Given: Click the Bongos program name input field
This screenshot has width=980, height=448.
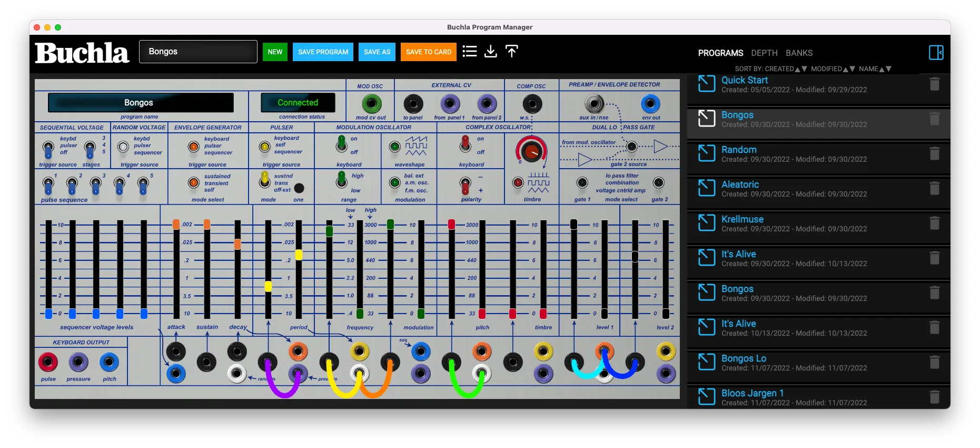Looking at the screenshot, I should tap(198, 52).
